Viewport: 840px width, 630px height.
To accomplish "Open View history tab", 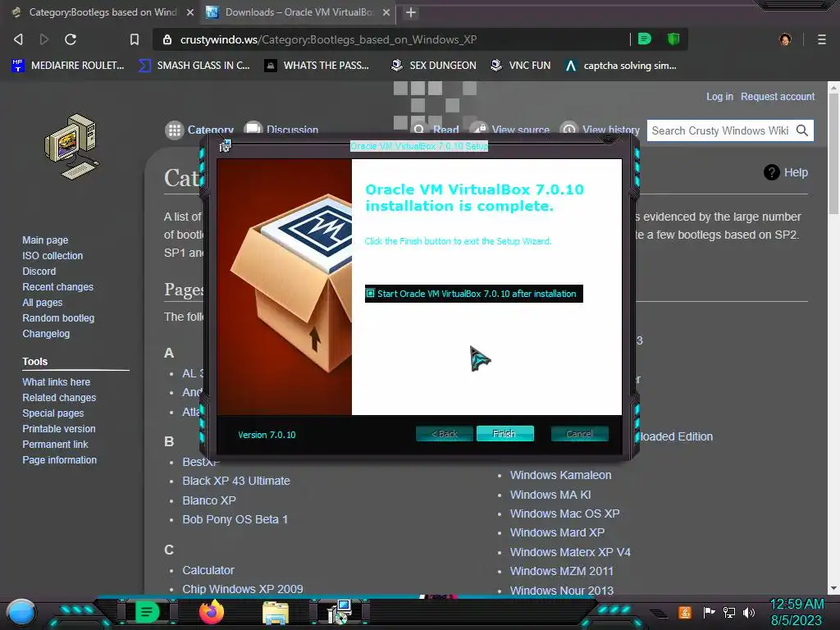I will [x=600, y=130].
